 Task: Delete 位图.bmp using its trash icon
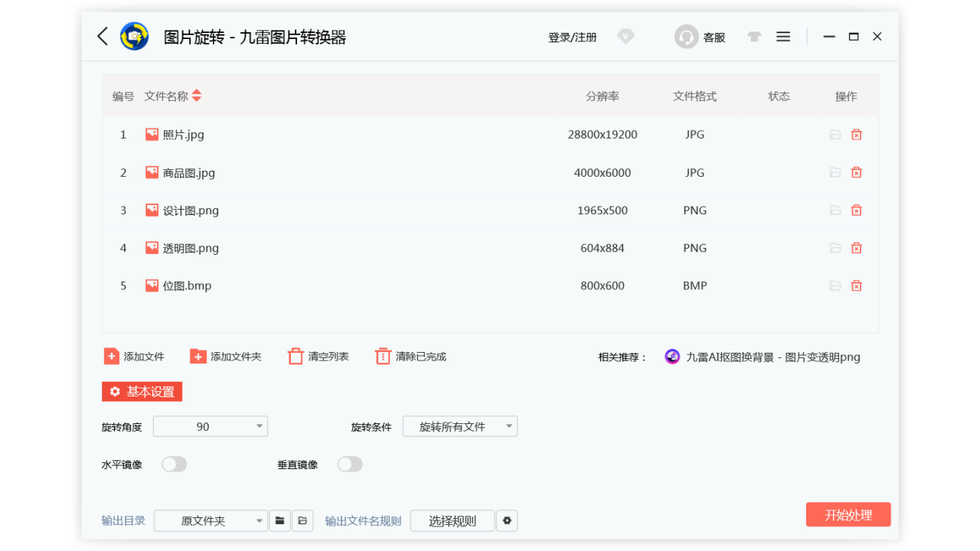tap(856, 285)
